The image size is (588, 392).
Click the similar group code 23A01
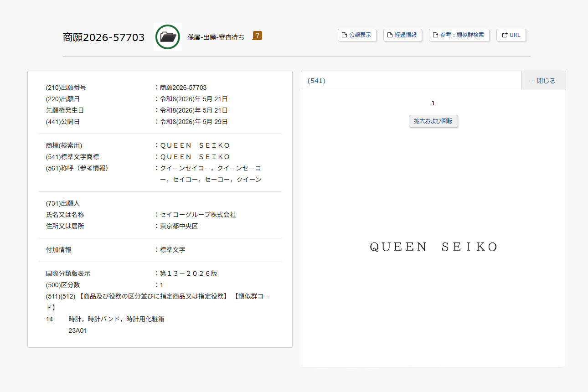pyautogui.click(x=78, y=330)
